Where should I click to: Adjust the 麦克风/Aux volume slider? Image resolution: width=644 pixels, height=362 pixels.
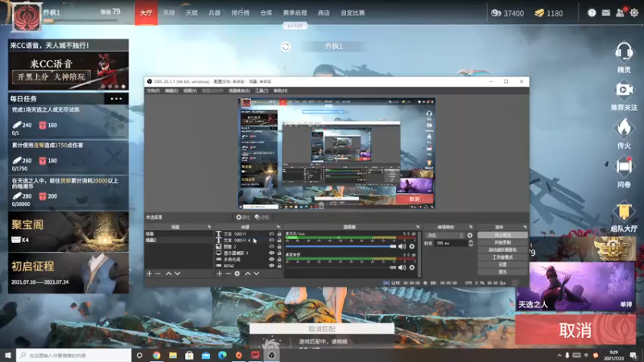point(341,246)
